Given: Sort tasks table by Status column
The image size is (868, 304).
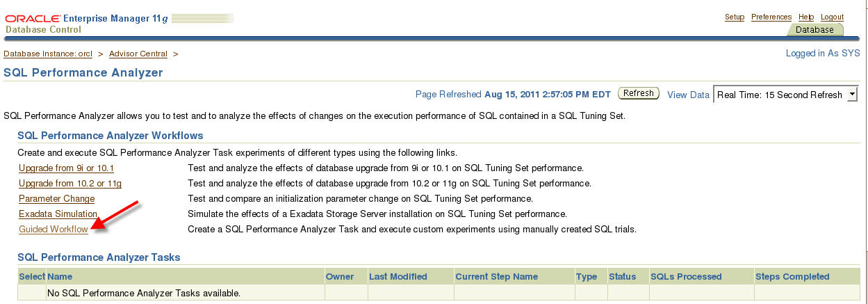Looking at the screenshot, I should coord(622,277).
